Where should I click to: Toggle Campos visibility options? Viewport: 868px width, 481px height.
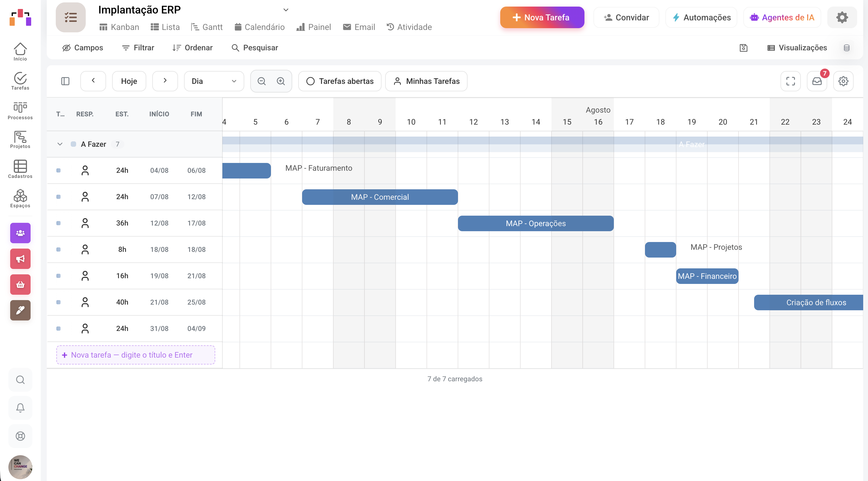click(x=82, y=48)
